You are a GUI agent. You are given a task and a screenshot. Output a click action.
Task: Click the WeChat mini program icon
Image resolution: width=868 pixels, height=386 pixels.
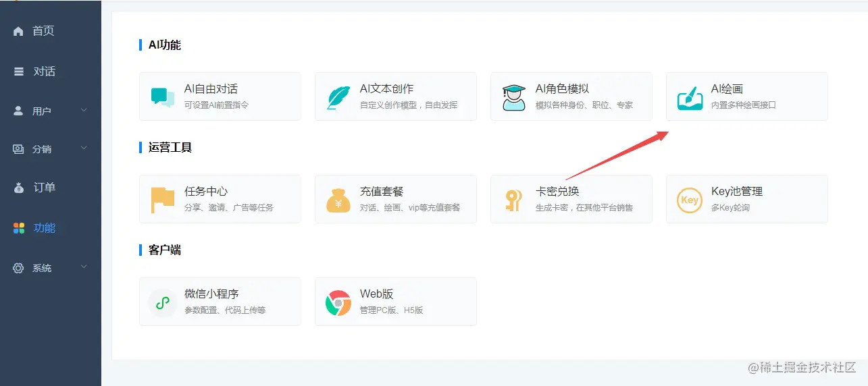(x=162, y=303)
